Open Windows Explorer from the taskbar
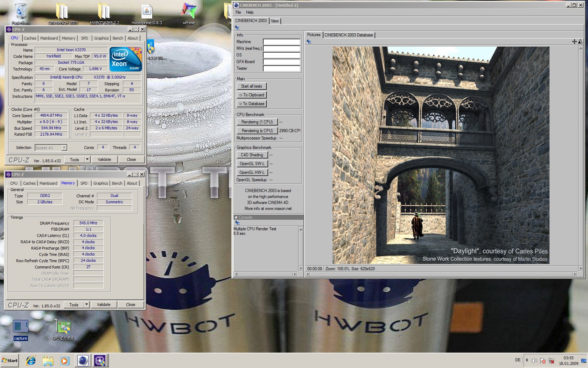The height and width of the screenshot is (368, 588). pos(48,360)
